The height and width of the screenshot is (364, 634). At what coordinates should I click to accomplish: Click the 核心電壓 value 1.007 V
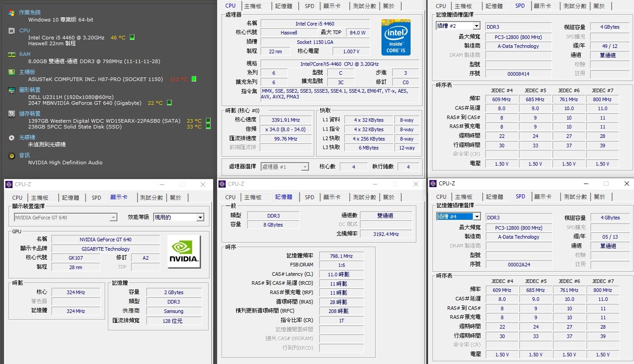(351, 51)
